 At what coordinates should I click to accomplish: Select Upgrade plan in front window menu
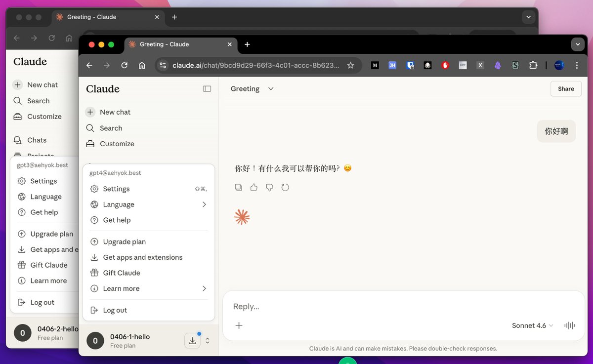[x=149, y=242]
